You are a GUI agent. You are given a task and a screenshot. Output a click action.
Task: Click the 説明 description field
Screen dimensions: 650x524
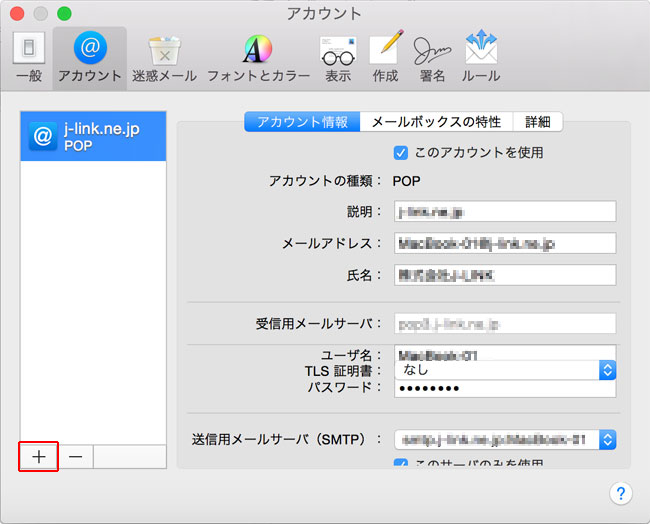(505, 212)
